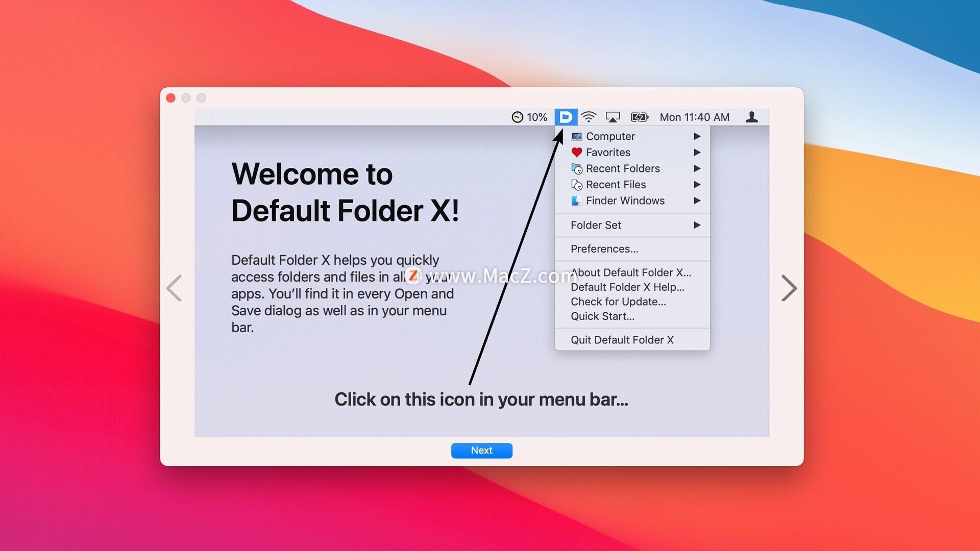The width and height of the screenshot is (980, 551).
Task: Expand the Recent Files submenu arrow
Action: tap(697, 185)
